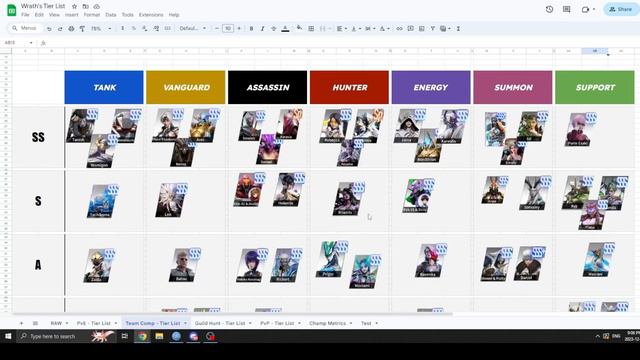Click the Functions sigma icon
Image resolution: width=640 pixels, height=360 pixels.
click(458, 29)
